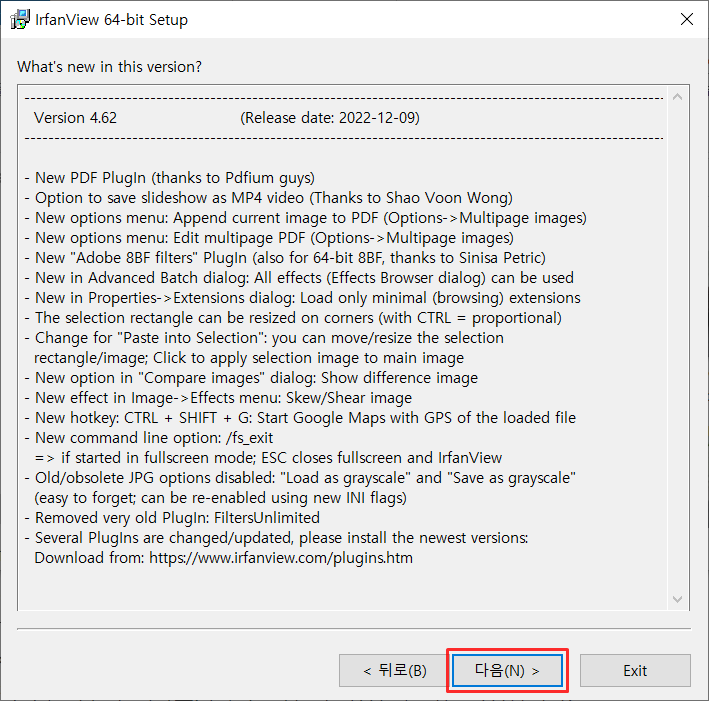Click the irfanview.com/plugins.htm URL text
Screen dimensions: 709x701
pos(281,558)
